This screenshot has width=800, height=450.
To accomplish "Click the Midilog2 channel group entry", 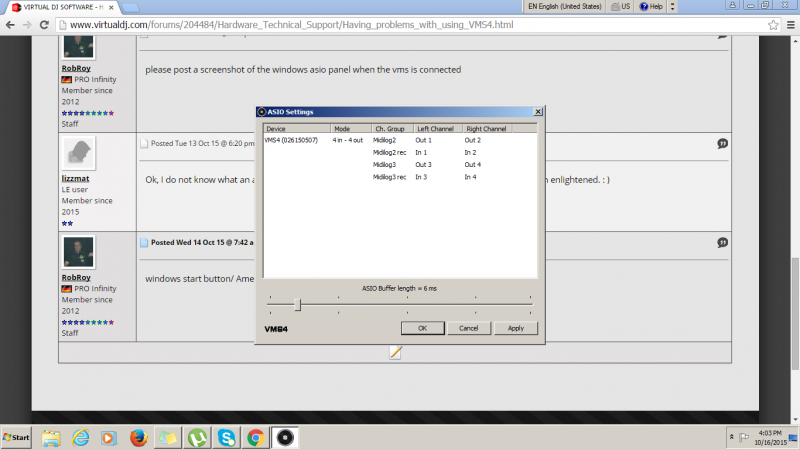I will (x=384, y=140).
